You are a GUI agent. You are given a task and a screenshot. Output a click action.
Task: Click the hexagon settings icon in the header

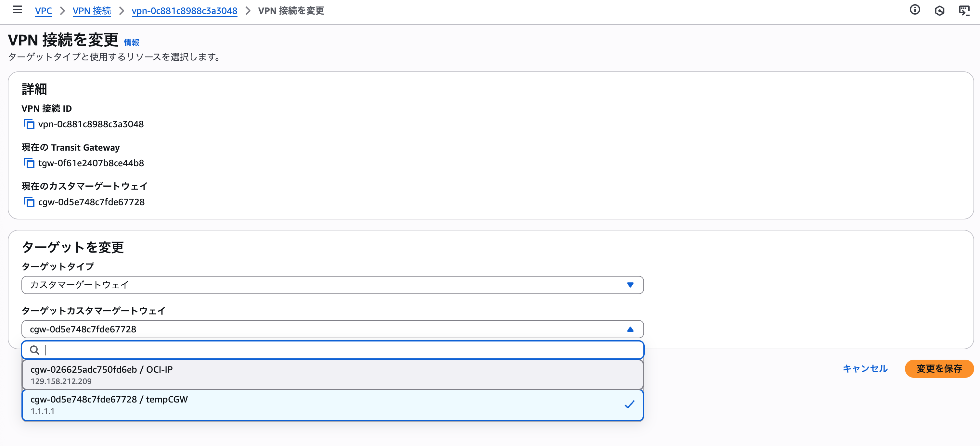pos(940,10)
